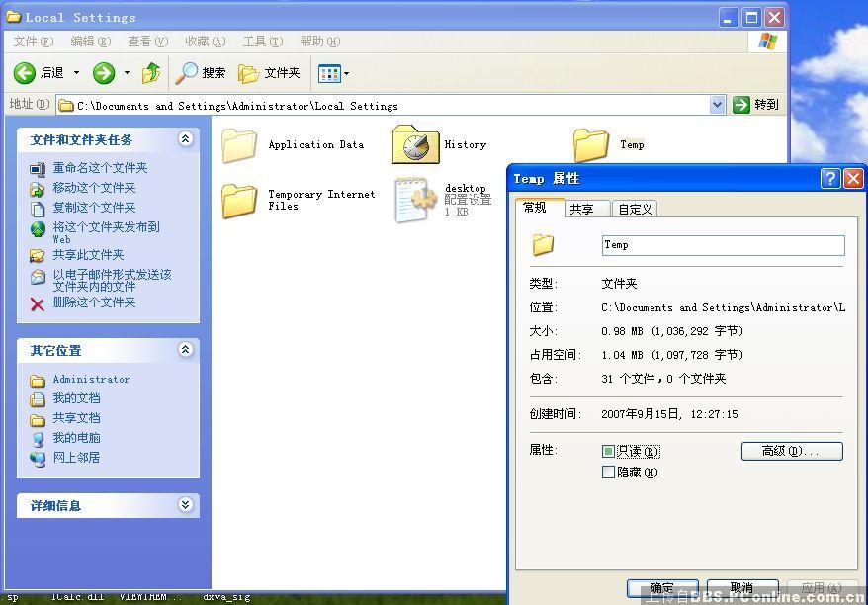
Task: Expand the Details (详细信息) panel
Action: click(185, 505)
